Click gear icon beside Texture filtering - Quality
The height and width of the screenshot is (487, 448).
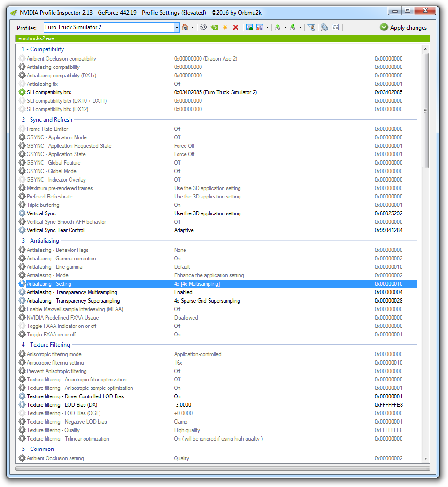pyautogui.click(x=22, y=430)
